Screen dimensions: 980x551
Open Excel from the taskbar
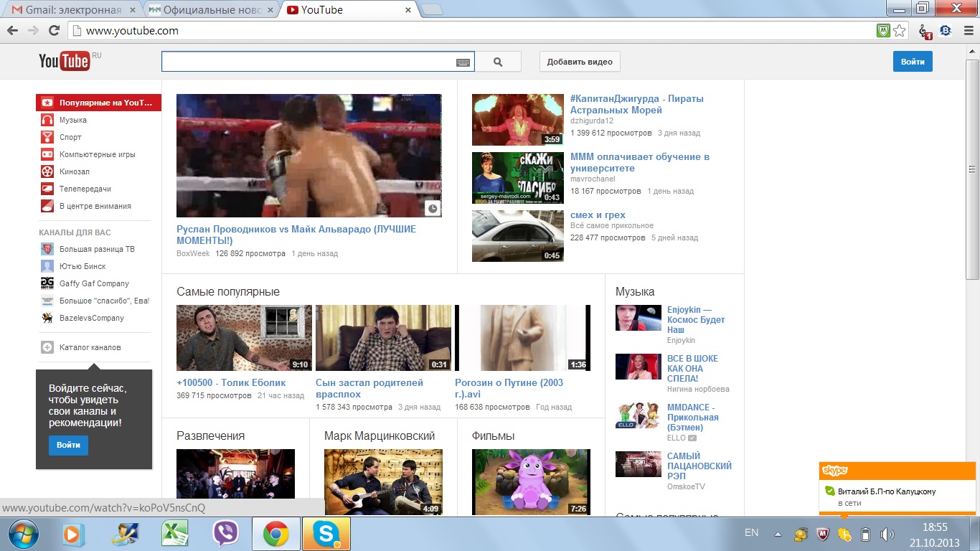[x=174, y=534]
